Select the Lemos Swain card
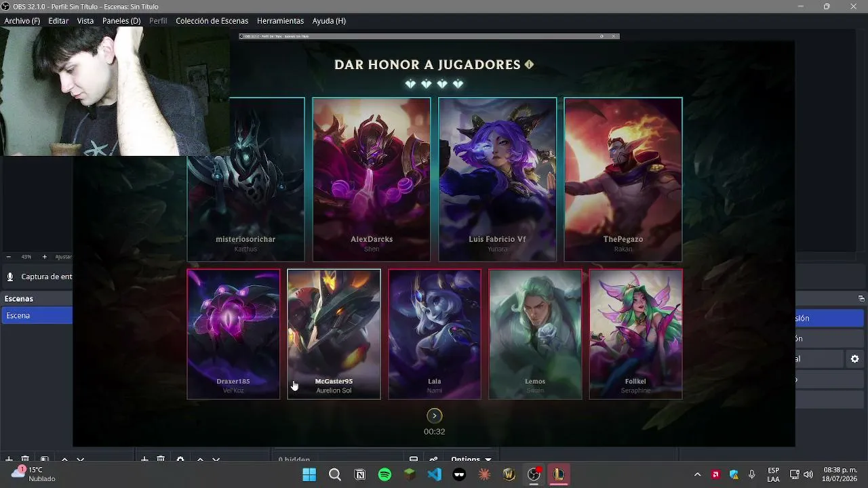 tap(535, 334)
